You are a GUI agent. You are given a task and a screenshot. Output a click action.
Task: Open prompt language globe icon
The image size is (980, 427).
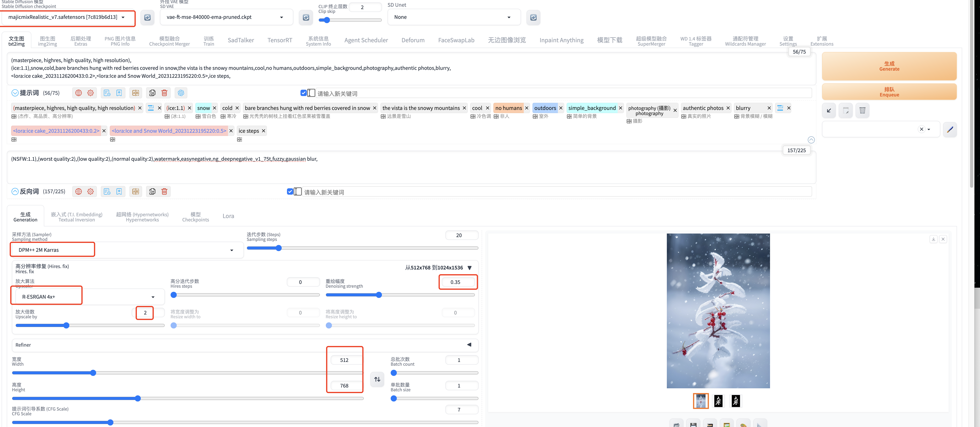tap(79, 93)
